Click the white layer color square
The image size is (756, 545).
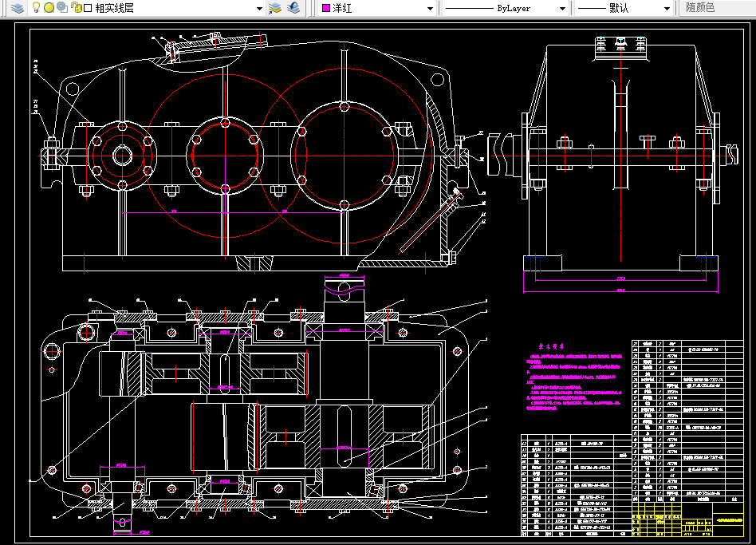[88, 8]
